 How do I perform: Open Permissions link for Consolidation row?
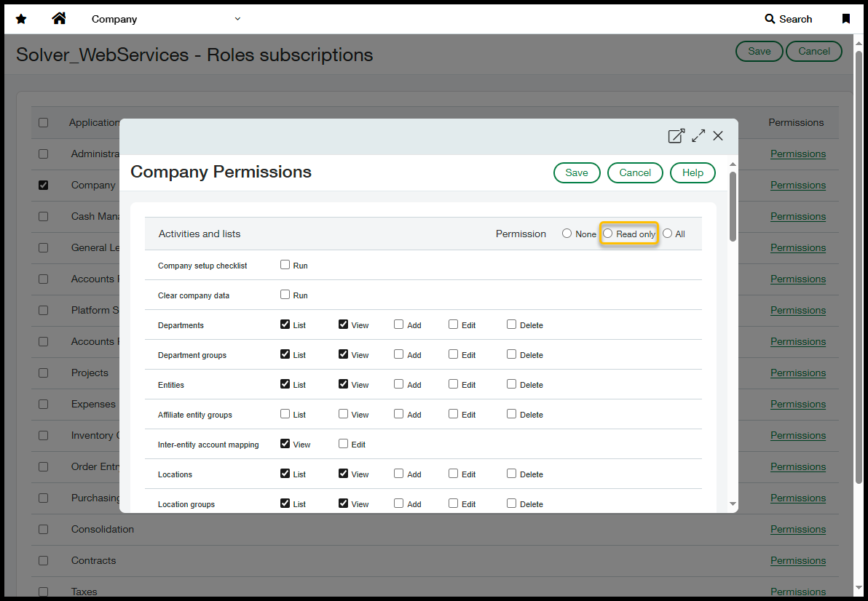(x=797, y=529)
